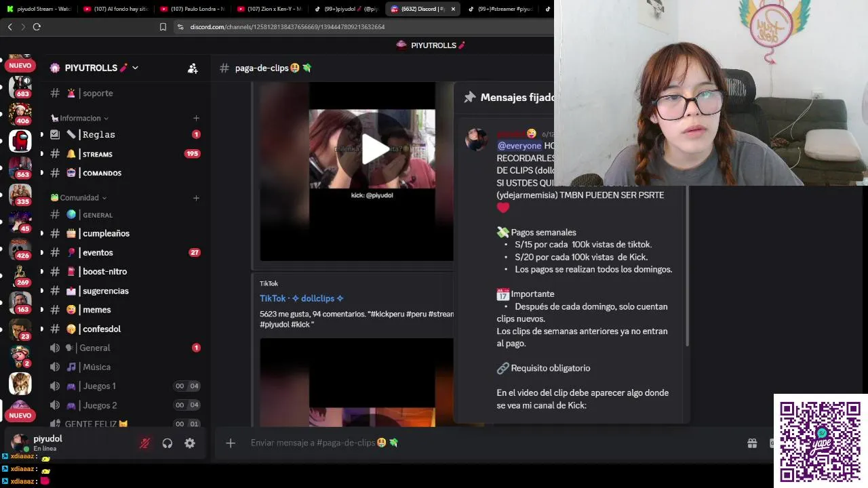Open the server icon with 426 badge

(20, 249)
